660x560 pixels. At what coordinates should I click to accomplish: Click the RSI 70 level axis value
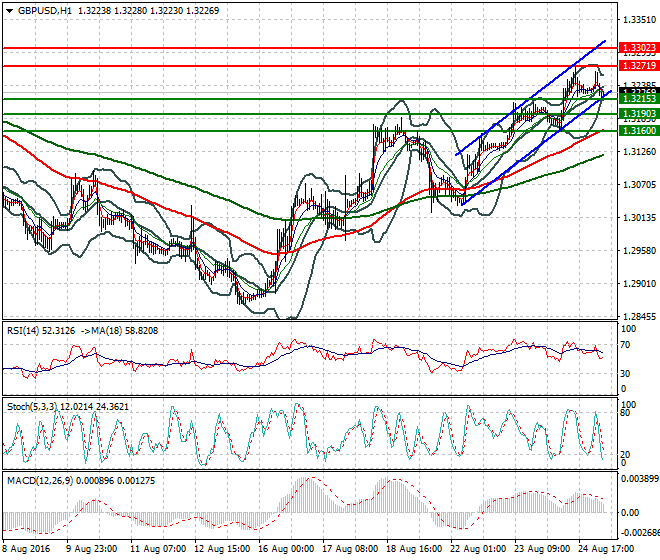625,345
